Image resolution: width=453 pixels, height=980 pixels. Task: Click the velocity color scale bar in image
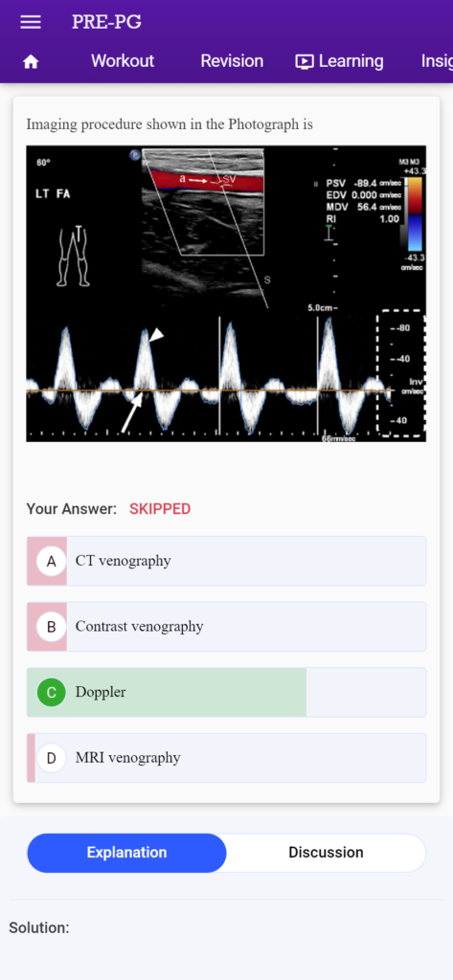tap(414, 213)
